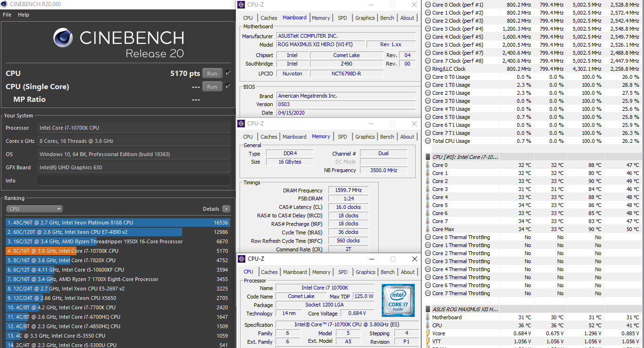This screenshot has width=644, height=348.
Task: Click the icon beside Core 0 Thermal Throttling
Action: (x=428, y=237)
